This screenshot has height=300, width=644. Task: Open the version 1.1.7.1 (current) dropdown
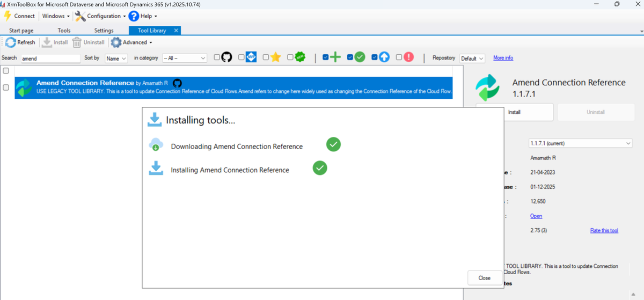click(581, 143)
